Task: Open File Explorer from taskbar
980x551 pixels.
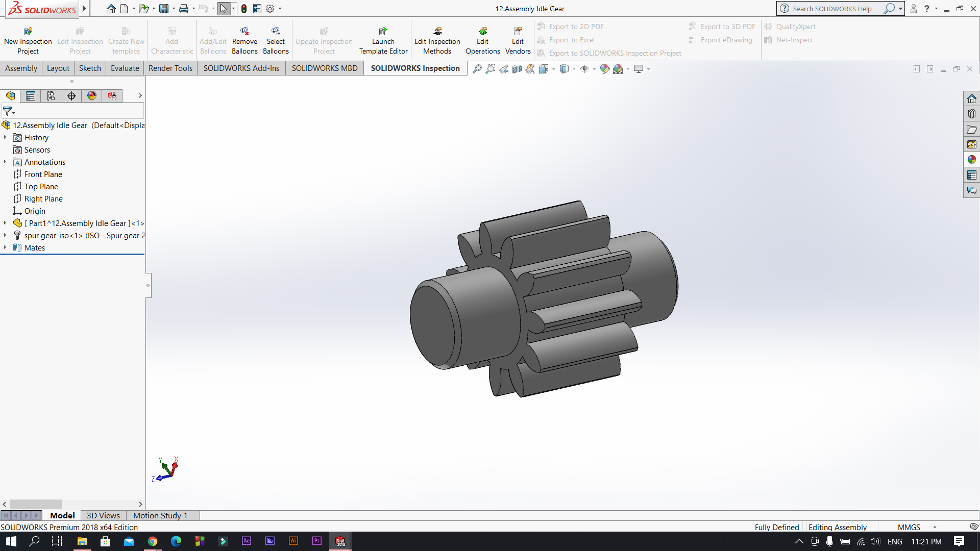Action: click(x=82, y=541)
